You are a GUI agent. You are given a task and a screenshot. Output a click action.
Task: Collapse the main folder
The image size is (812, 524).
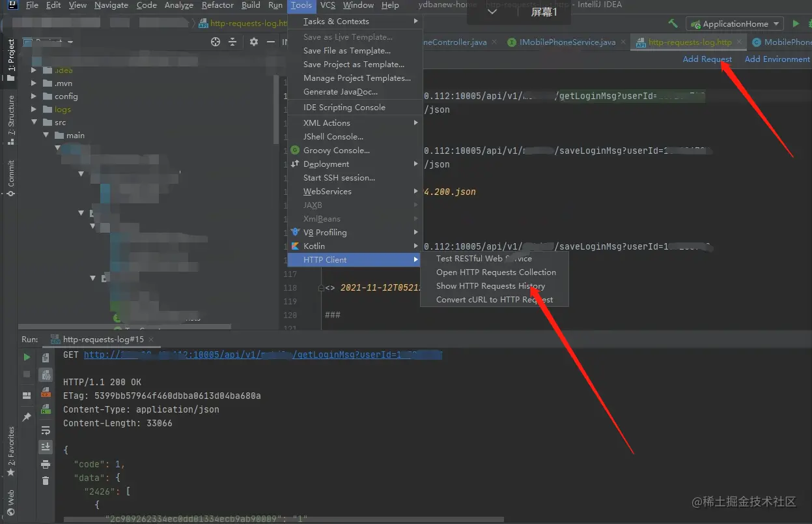[x=46, y=135]
